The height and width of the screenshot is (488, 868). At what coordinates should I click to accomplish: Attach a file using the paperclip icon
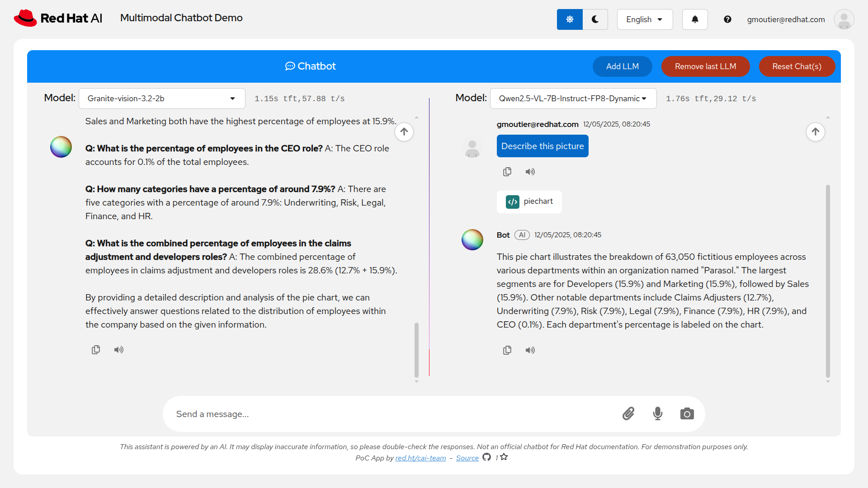(628, 413)
